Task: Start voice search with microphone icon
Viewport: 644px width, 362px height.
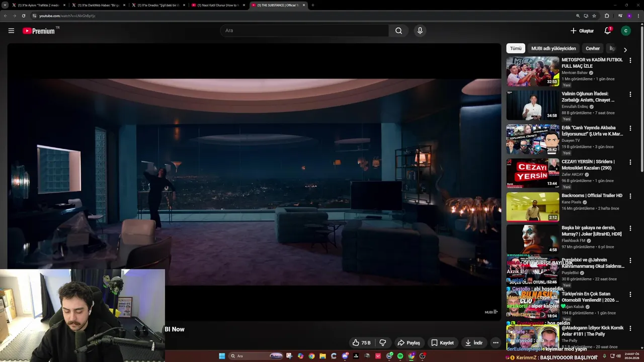Action: [420, 31]
